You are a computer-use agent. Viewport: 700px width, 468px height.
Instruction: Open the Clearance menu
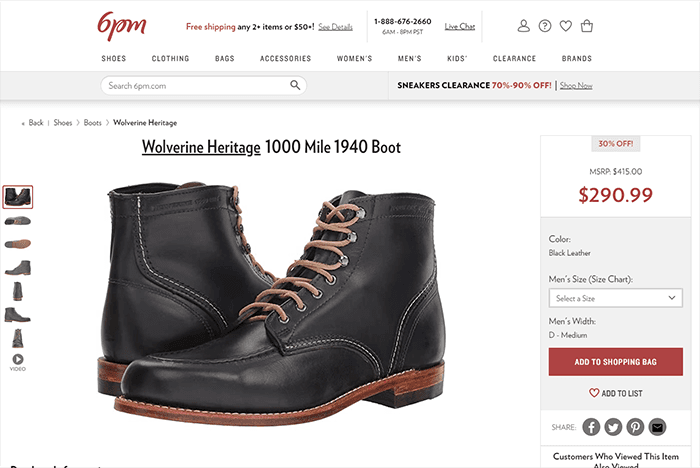(x=514, y=58)
